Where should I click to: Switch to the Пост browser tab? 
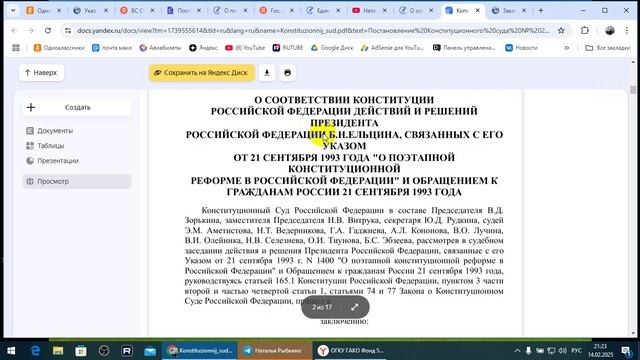[183, 11]
